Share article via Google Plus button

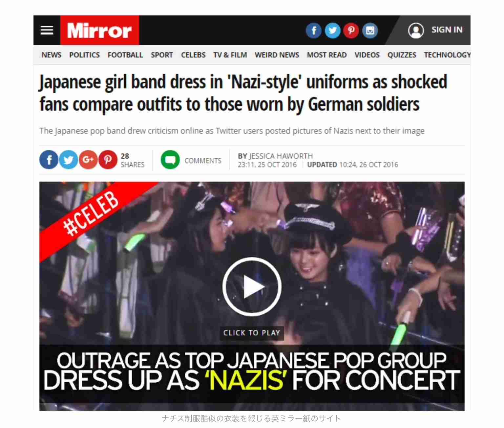[x=88, y=160]
